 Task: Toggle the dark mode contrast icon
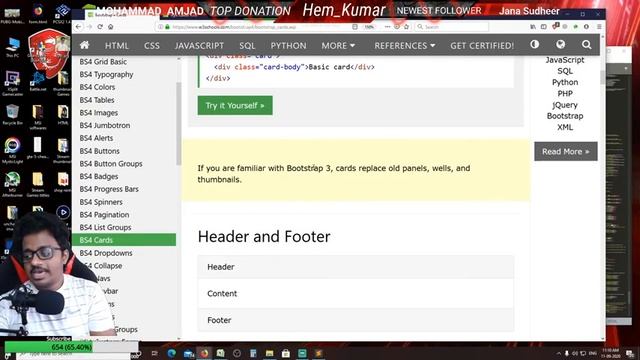pos(534,44)
